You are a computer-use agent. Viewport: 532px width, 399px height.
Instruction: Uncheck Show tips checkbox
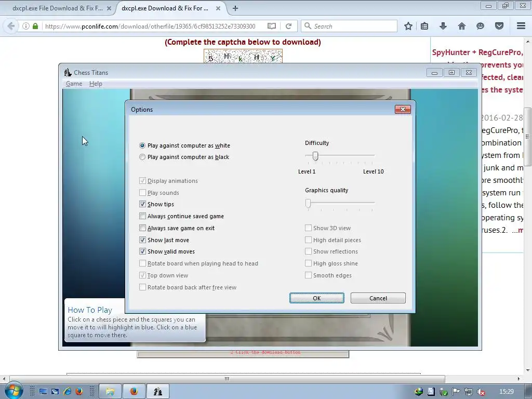pos(142,204)
